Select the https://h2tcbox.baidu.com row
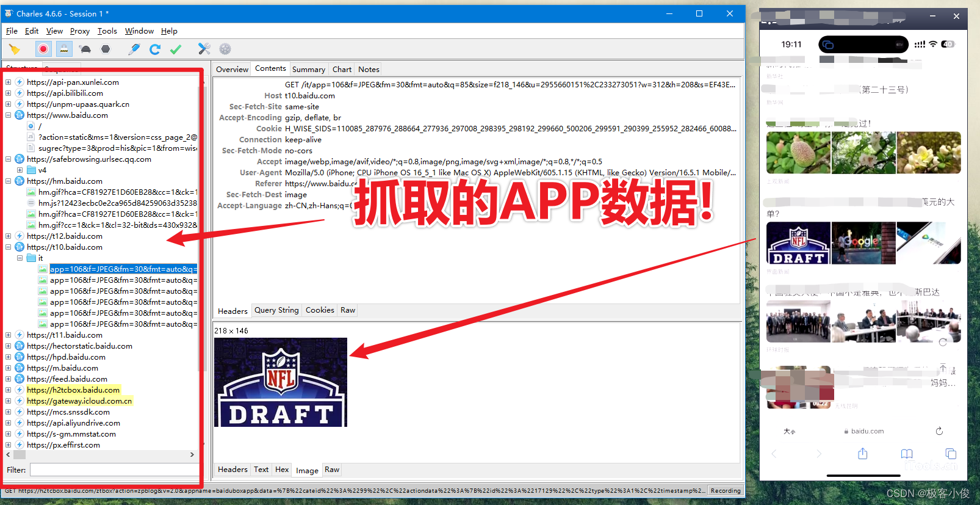This screenshot has height=505, width=980. (73, 390)
